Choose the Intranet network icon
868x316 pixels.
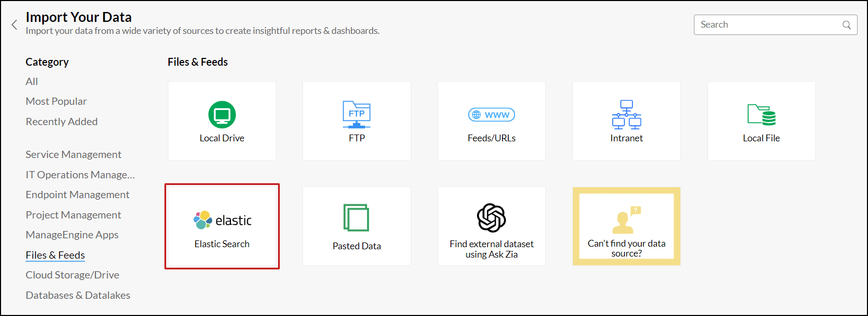[627, 115]
